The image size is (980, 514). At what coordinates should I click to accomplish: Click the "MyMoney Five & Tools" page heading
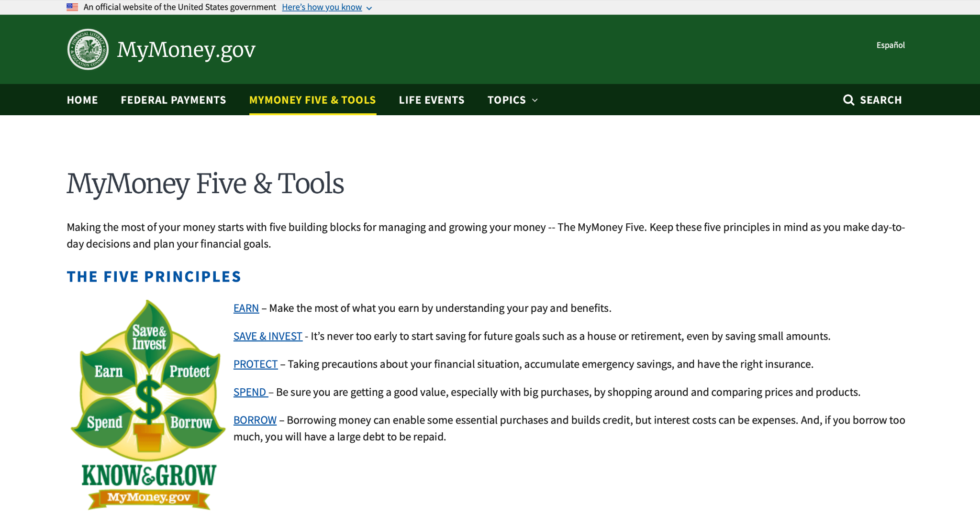205,184
